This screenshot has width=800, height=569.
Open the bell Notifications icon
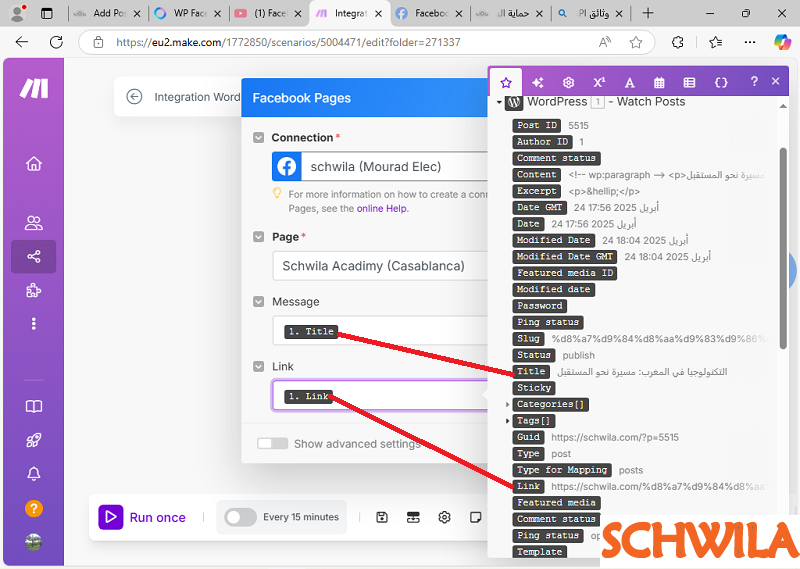click(34, 474)
